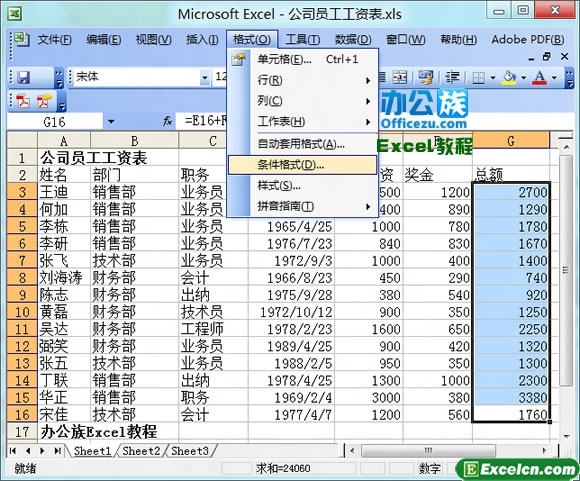Open the Borders dropdown arrow

point(493,78)
